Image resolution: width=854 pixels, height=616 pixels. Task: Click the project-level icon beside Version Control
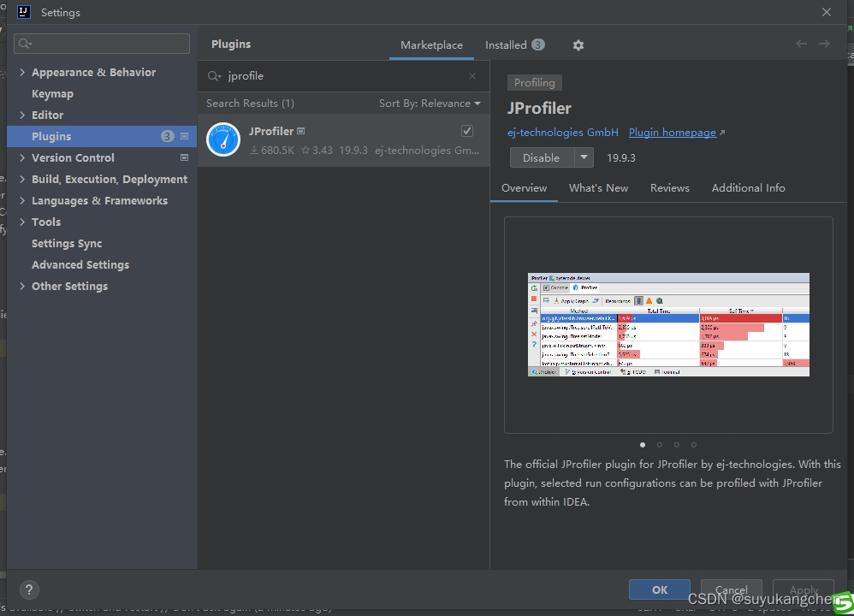[184, 157]
